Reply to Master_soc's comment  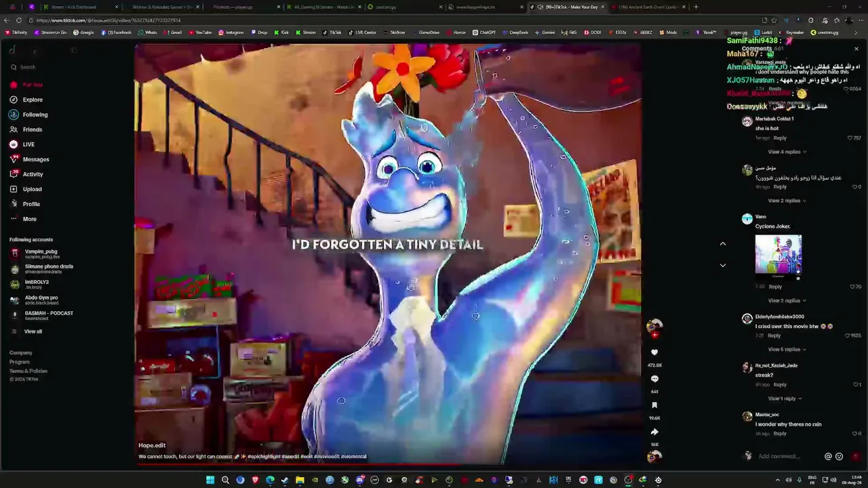pyautogui.click(x=780, y=433)
